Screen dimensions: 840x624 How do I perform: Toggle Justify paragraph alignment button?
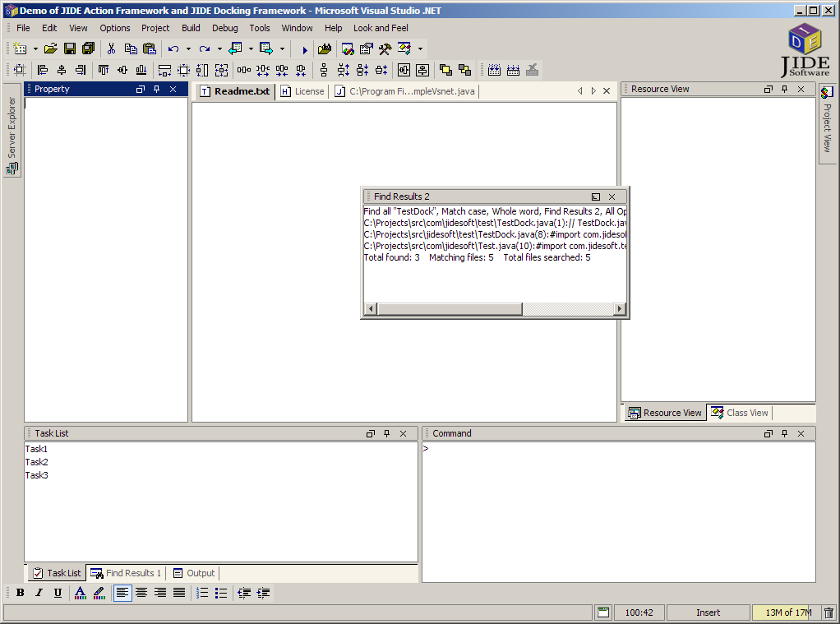(179, 593)
